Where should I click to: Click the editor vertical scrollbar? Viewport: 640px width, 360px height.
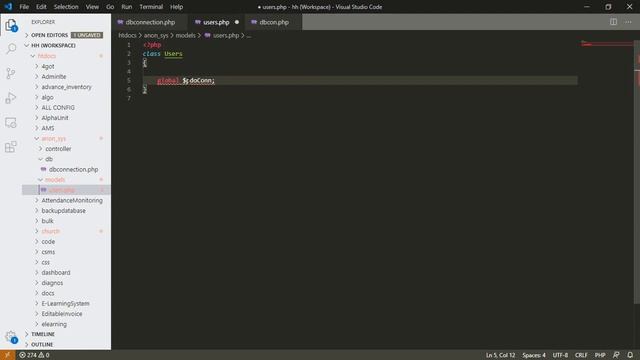coord(637,171)
